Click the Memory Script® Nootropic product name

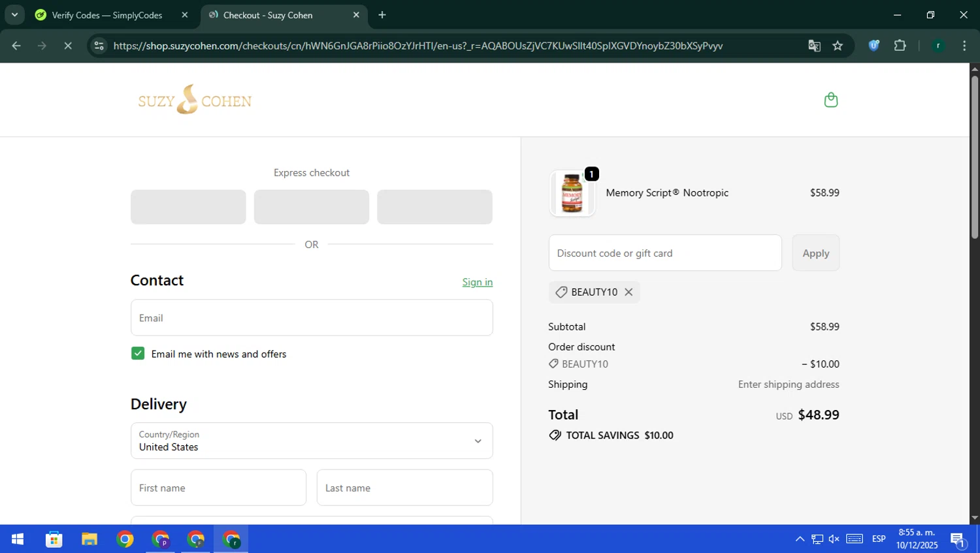[x=667, y=193]
